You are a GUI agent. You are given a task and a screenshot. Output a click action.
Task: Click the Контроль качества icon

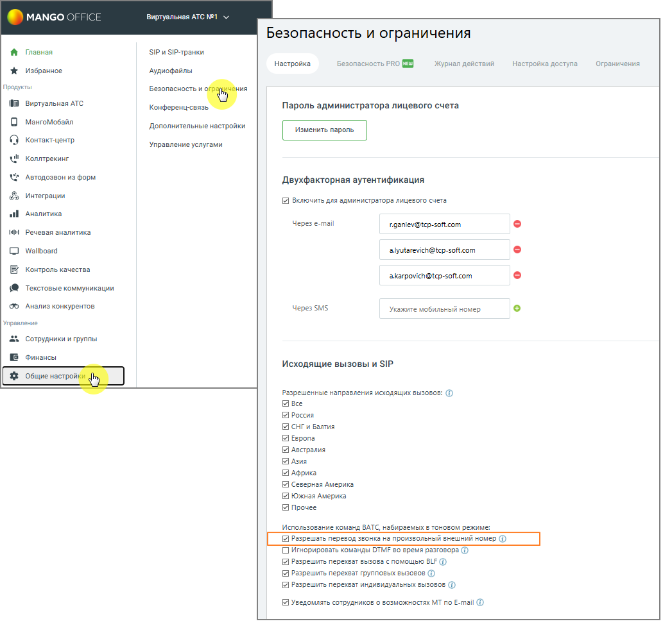tap(14, 270)
